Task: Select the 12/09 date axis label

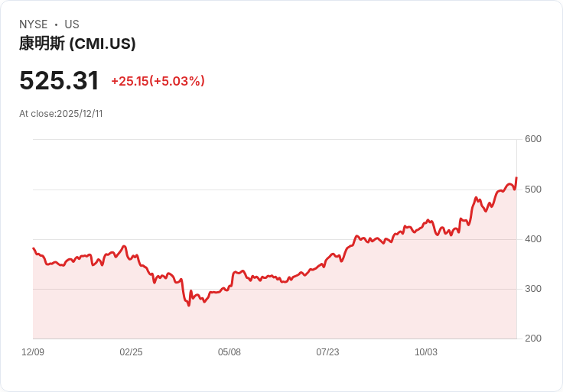Action: point(33,352)
